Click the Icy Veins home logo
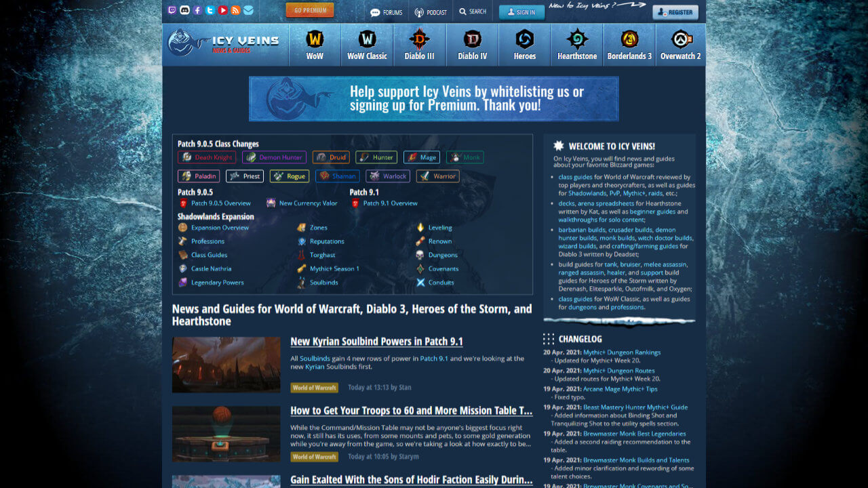The height and width of the screenshot is (488, 868). [224, 44]
